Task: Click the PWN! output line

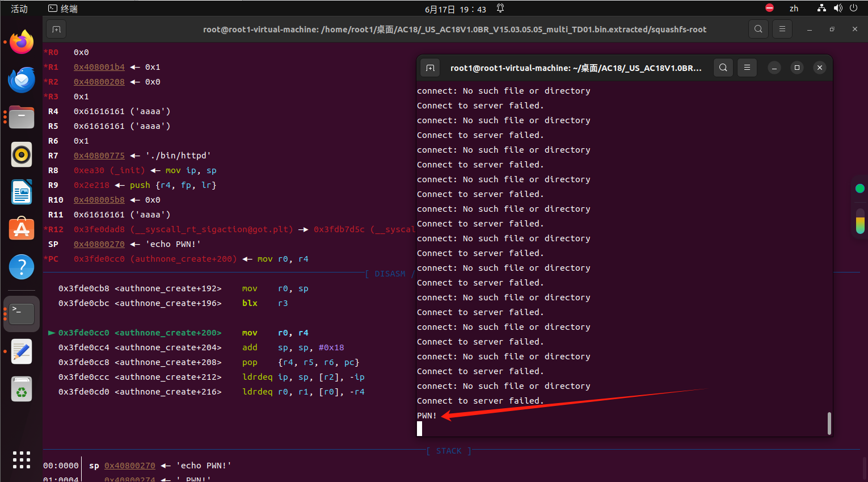Action: (427, 416)
